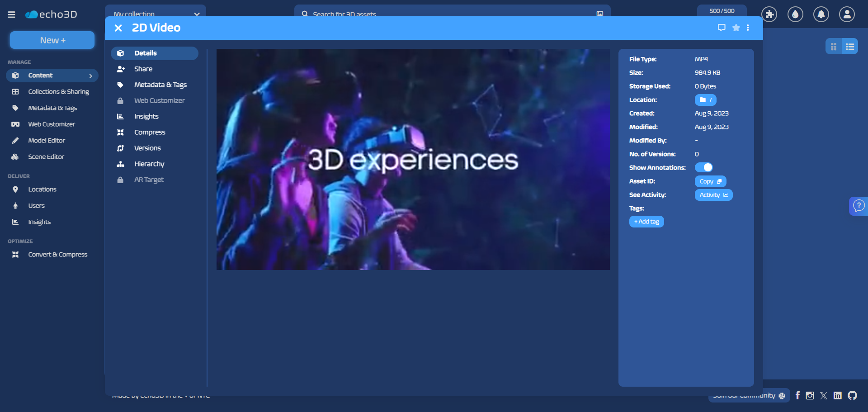Open the notifications bell icon
The width and height of the screenshot is (868, 412).
pyautogui.click(x=821, y=14)
